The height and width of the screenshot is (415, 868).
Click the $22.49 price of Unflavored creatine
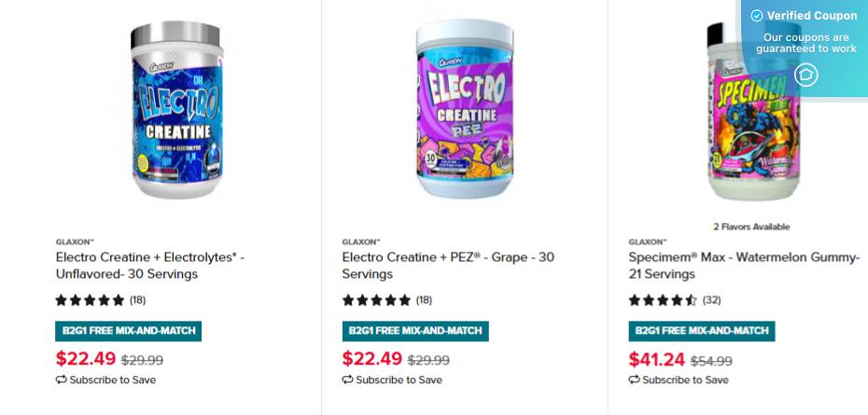[x=86, y=359]
